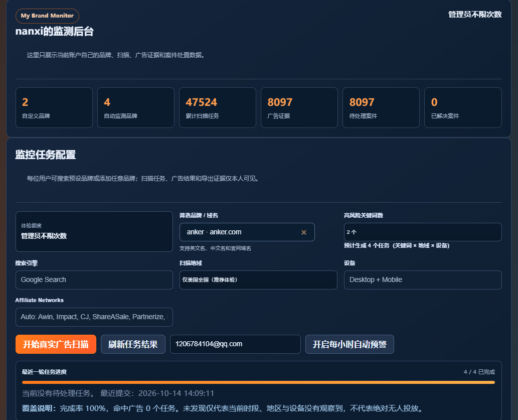
Task: Click the My Brand Monitor badge
Action: coord(47,16)
